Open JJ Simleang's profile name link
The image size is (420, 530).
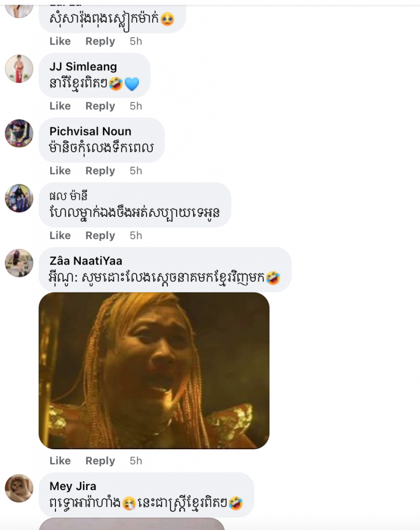83,67
